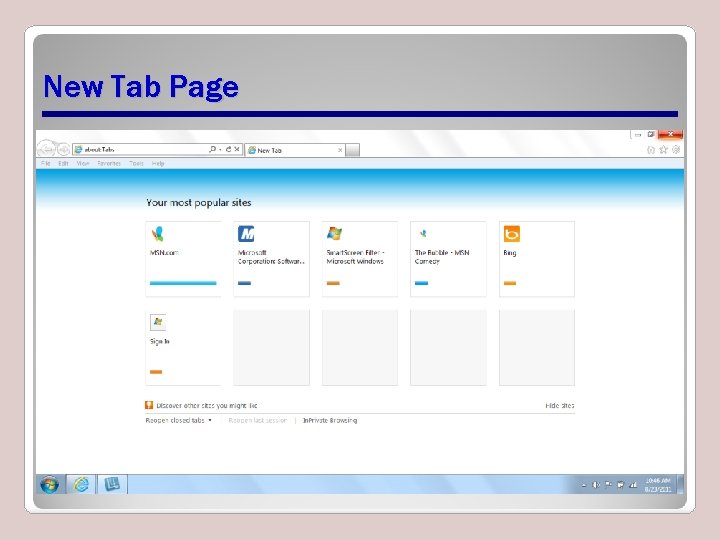This screenshot has width=720, height=540.
Task: Open the Sign In site tile
Action: [183, 348]
